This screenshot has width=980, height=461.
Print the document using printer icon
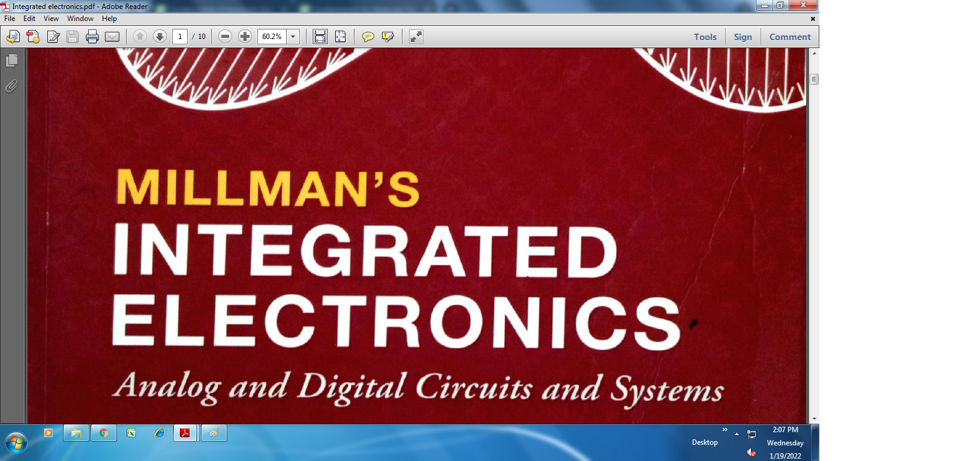(x=92, y=37)
